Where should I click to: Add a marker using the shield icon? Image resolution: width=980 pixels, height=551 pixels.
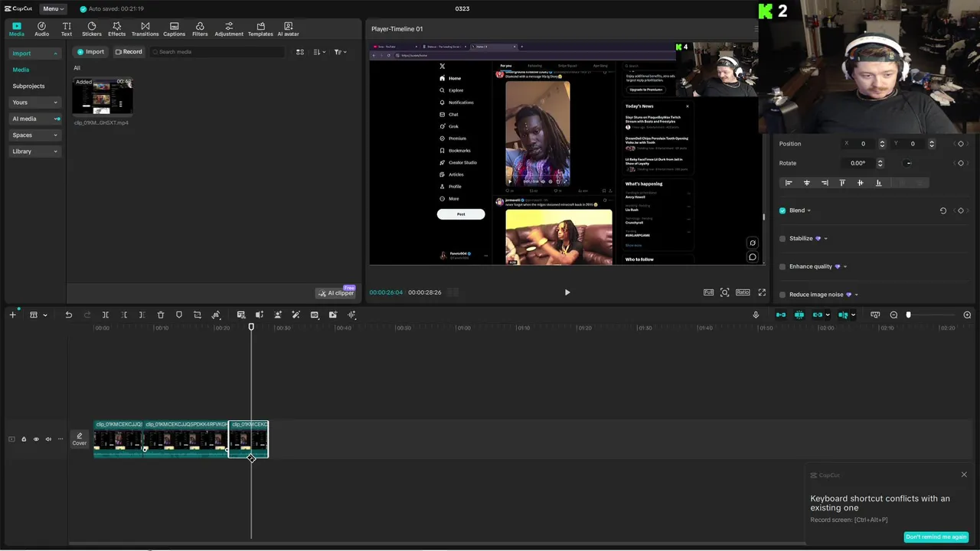pos(179,315)
